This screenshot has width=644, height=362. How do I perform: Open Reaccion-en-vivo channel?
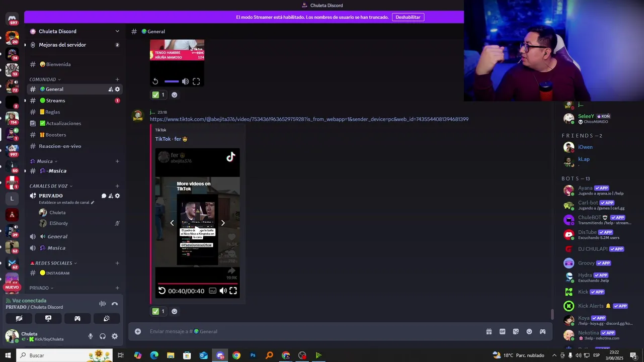74,146
